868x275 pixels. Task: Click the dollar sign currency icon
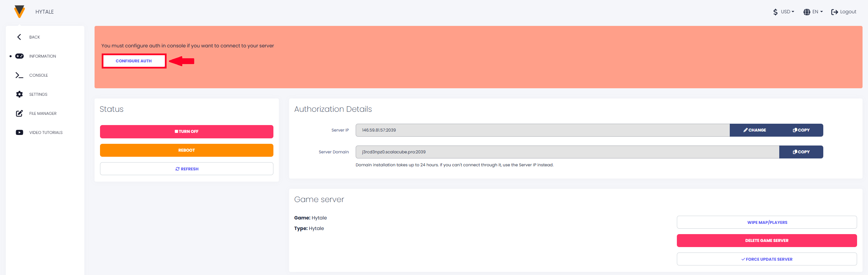[775, 12]
